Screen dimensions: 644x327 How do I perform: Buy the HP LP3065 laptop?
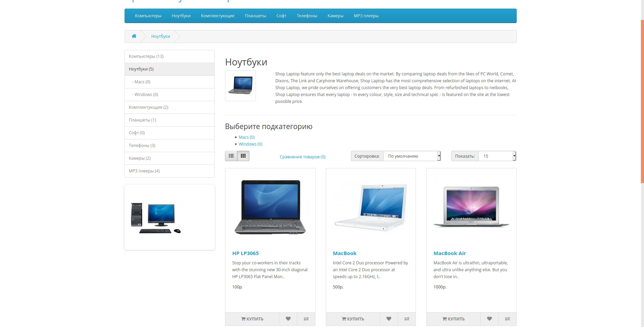[x=252, y=319]
